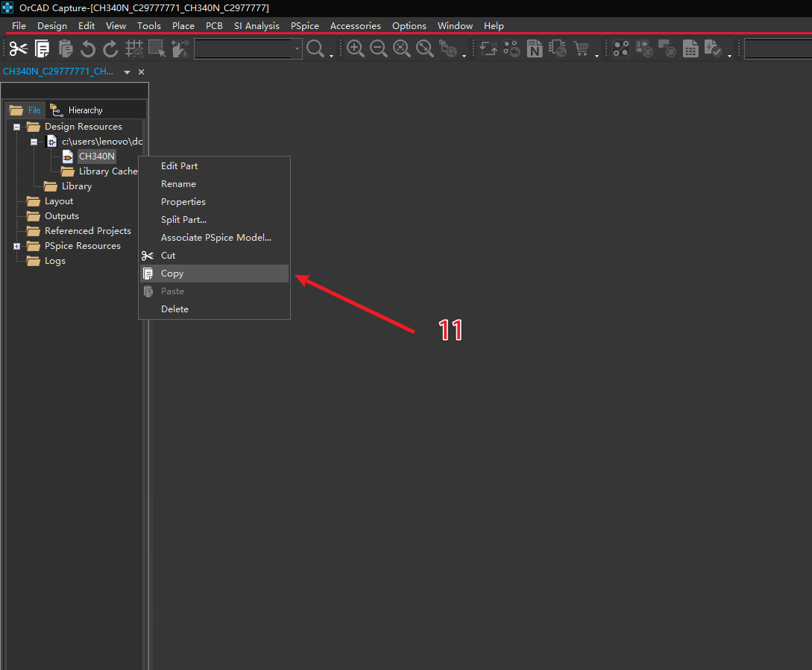Click the Zoom to Region icon

pyautogui.click(x=401, y=48)
